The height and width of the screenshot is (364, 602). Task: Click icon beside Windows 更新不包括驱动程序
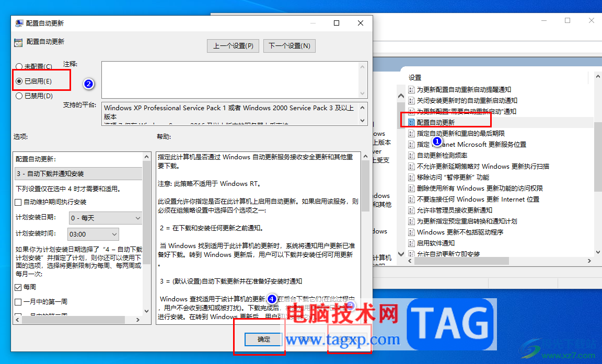[x=411, y=232]
